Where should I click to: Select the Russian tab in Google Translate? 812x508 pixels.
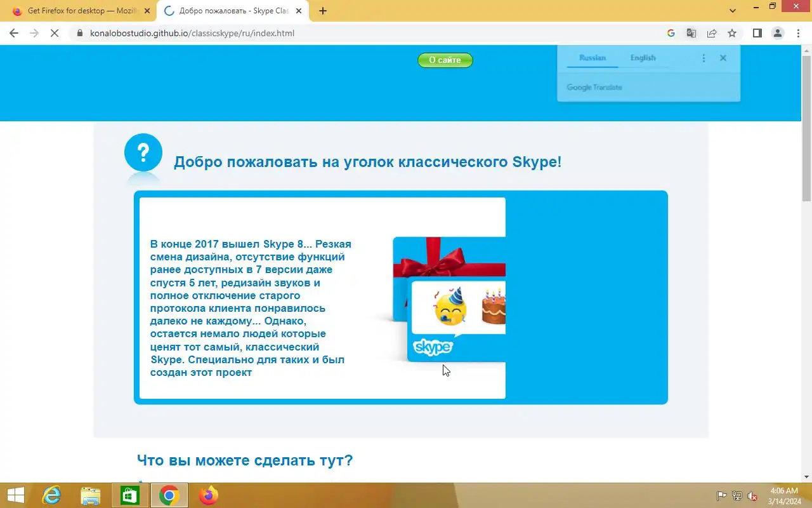pyautogui.click(x=593, y=58)
